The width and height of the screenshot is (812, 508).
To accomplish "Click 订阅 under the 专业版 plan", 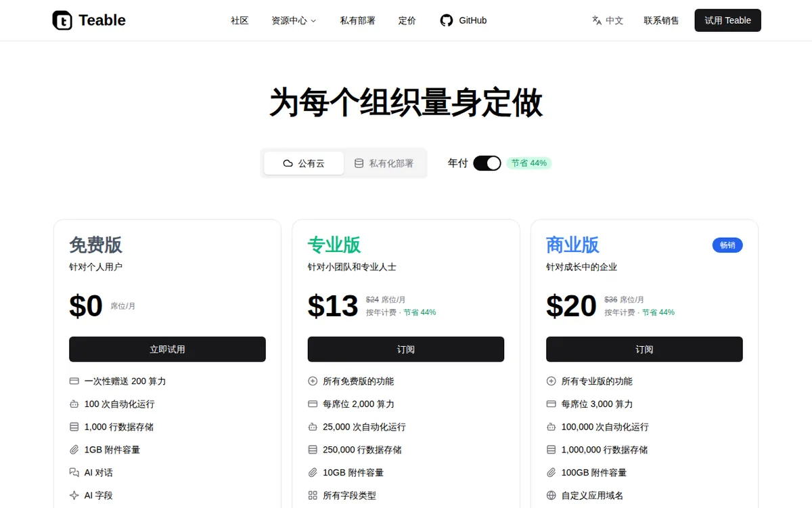I will coord(406,350).
